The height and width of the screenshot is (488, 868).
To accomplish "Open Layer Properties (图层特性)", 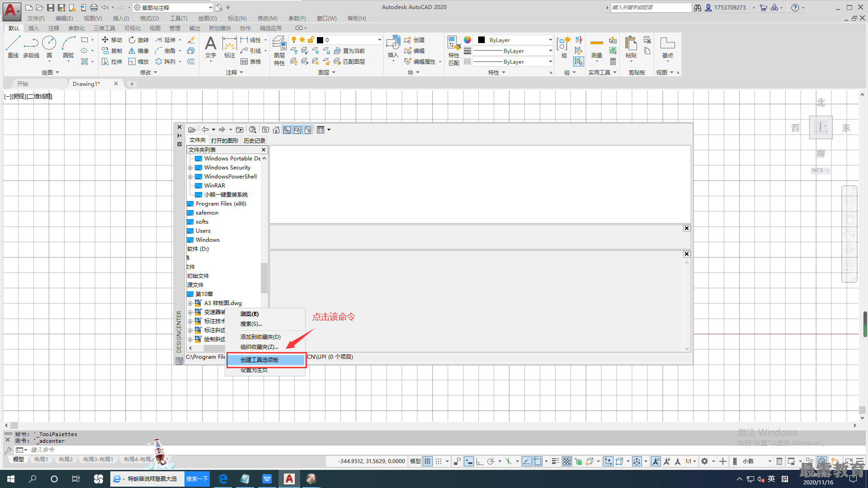I will pyautogui.click(x=279, y=51).
